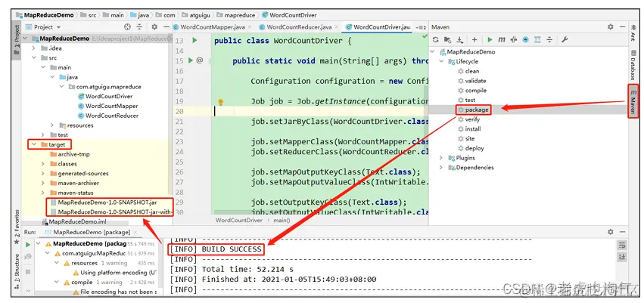Viewport: 644px width, 303px height.
Task: Run Maven build green play icon
Action: coord(490,40)
